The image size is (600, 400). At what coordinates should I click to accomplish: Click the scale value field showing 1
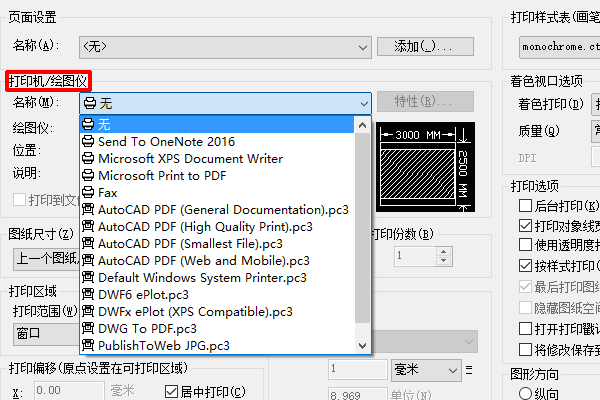(357, 369)
